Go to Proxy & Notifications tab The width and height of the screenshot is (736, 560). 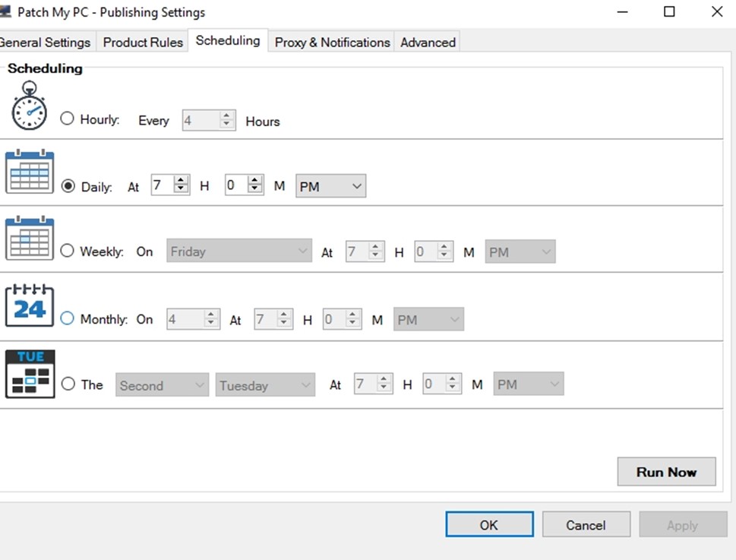coord(332,43)
